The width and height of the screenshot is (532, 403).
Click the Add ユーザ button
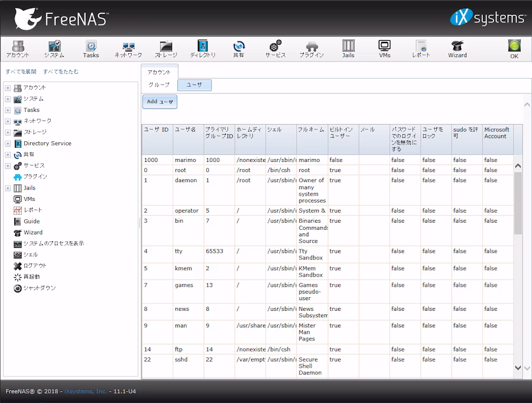(160, 102)
